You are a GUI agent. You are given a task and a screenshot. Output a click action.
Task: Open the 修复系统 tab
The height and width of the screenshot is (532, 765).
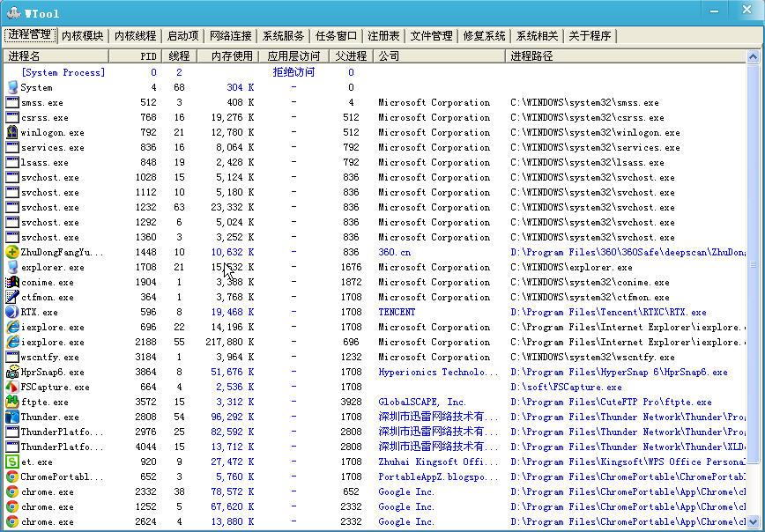(485, 36)
